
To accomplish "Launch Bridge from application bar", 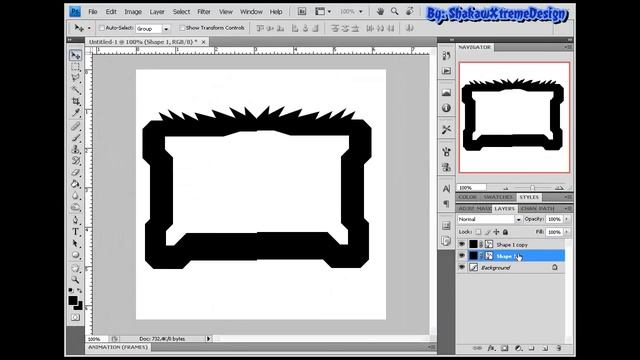I will click(x=302, y=11).
